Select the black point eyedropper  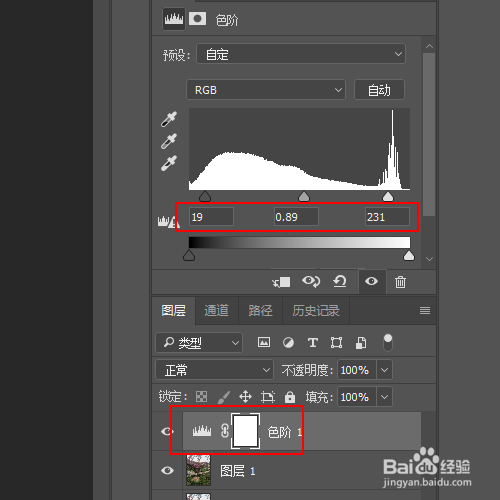[169, 119]
